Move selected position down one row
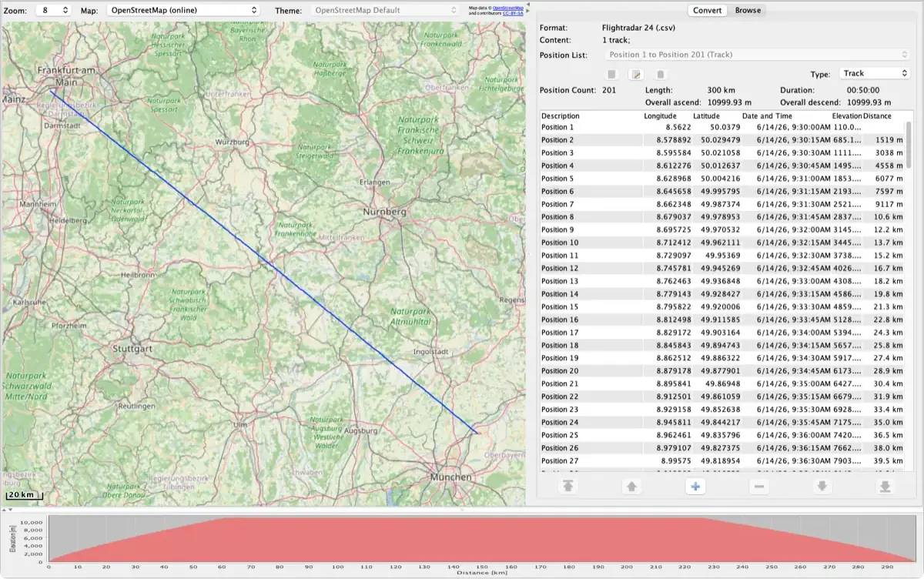This screenshot has width=924, height=579. [822, 487]
